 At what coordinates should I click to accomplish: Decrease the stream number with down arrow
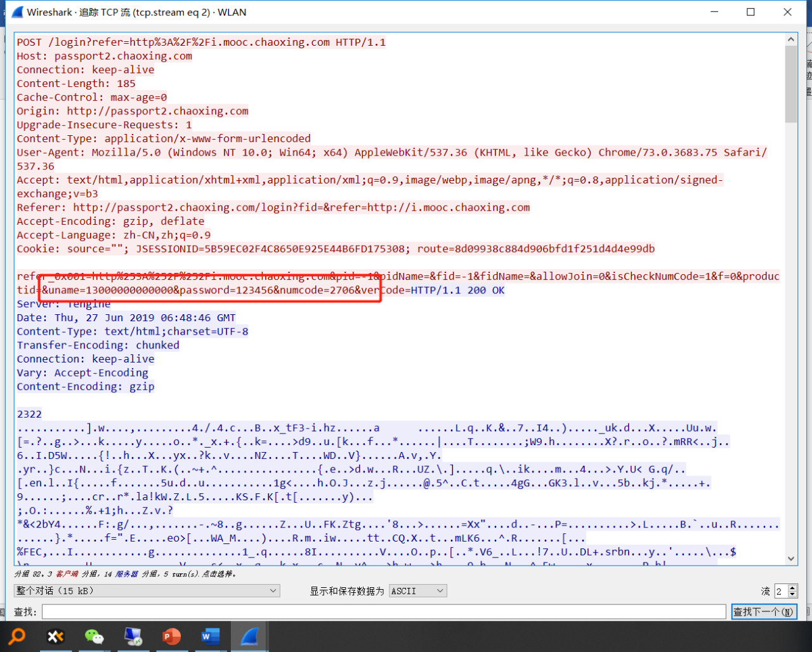click(x=792, y=594)
